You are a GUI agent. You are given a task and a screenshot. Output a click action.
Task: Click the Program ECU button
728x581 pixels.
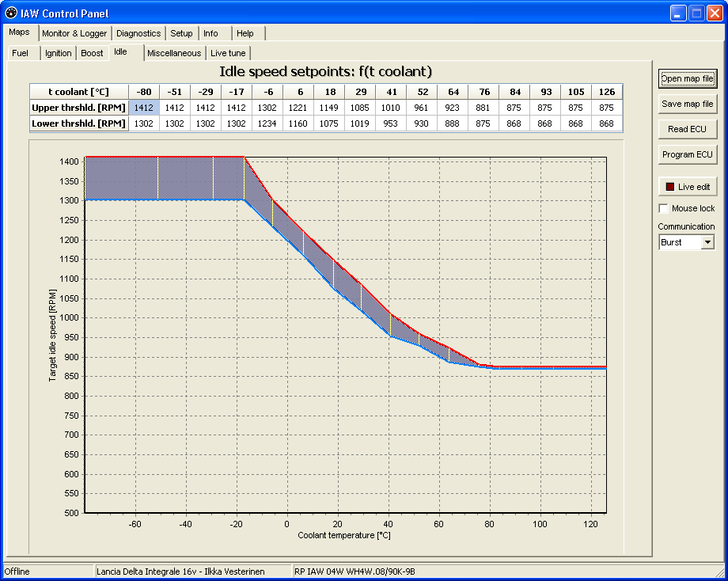pos(688,154)
